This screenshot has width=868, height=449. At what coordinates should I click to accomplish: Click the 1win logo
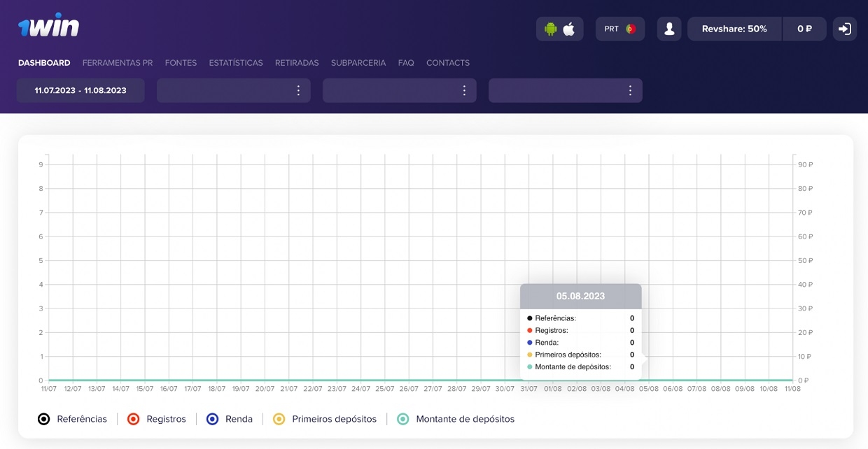pos(48,27)
